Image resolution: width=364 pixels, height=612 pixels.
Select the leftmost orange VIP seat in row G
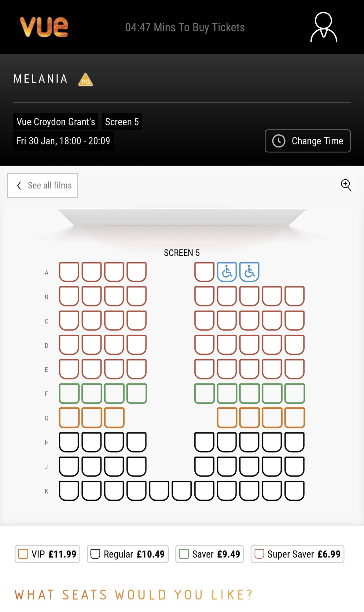(x=69, y=417)
